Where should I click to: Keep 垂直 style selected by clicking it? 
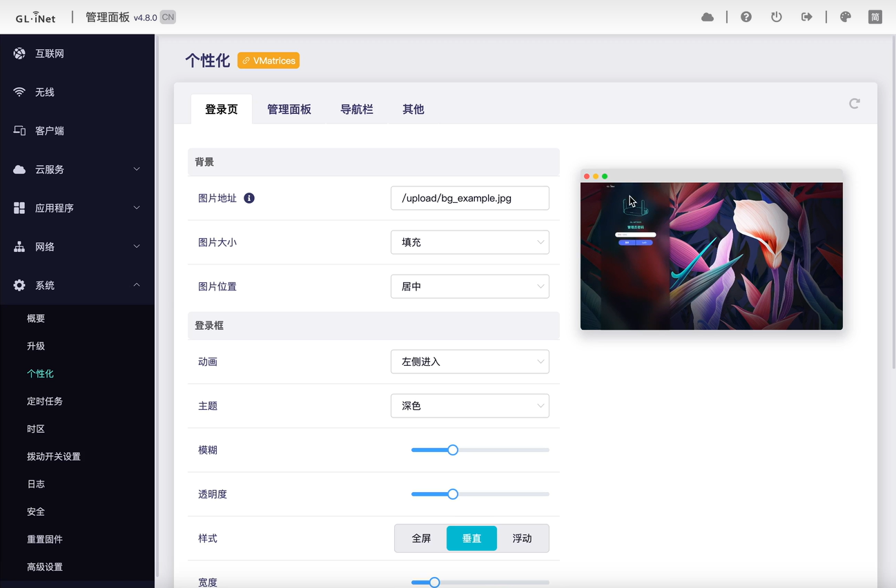pyautogui.click(x=471, y=538)
